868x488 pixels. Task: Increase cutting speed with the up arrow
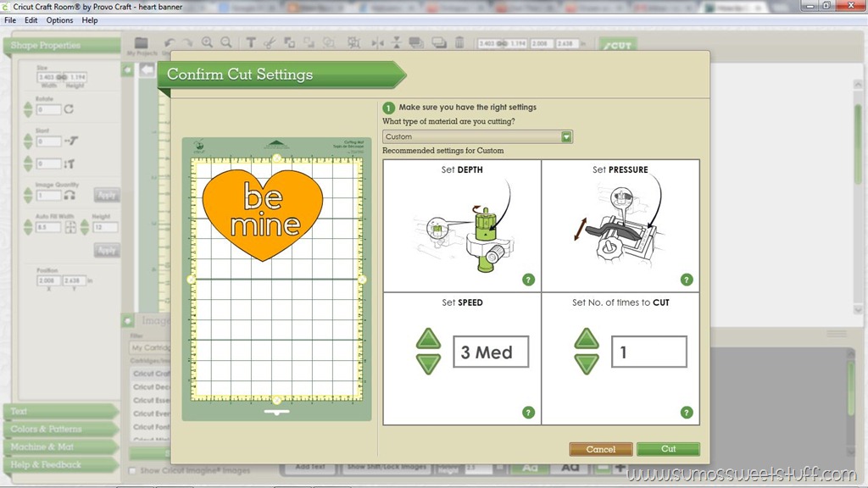(x=428, y=339)
